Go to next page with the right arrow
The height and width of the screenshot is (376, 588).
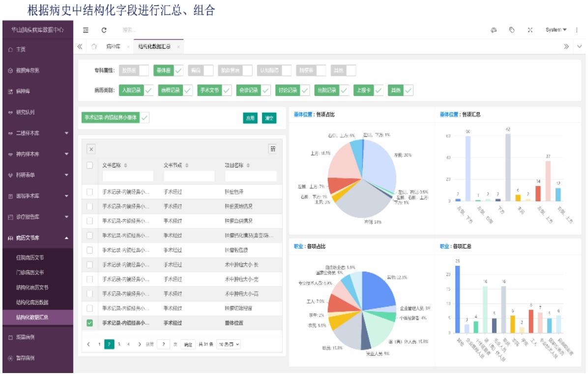(140, 345)
